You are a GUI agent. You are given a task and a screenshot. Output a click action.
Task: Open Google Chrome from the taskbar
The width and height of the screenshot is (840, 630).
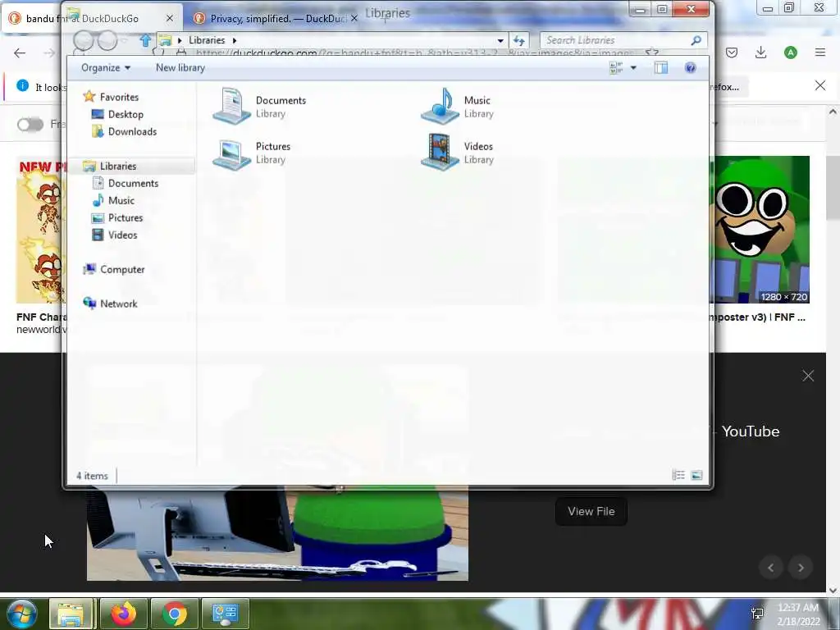(174, 614)
